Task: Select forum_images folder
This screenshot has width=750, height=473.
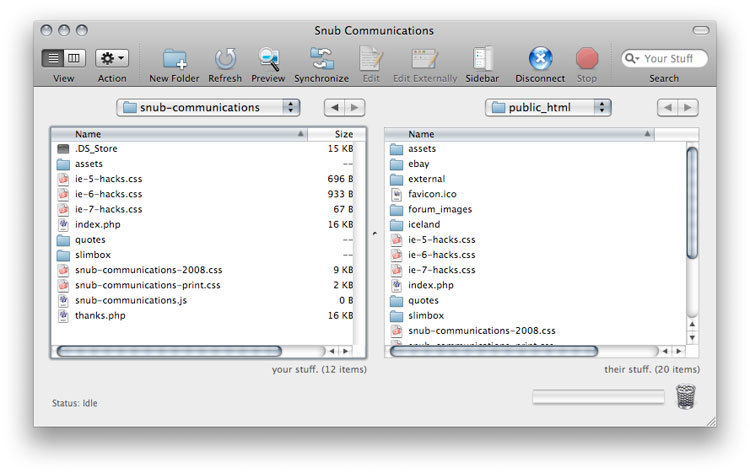Action: click(x=440, y=209)
